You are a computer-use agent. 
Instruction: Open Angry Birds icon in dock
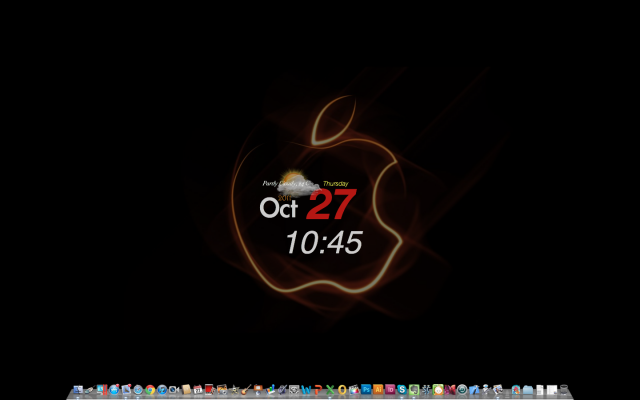click(x=516, y=390)
